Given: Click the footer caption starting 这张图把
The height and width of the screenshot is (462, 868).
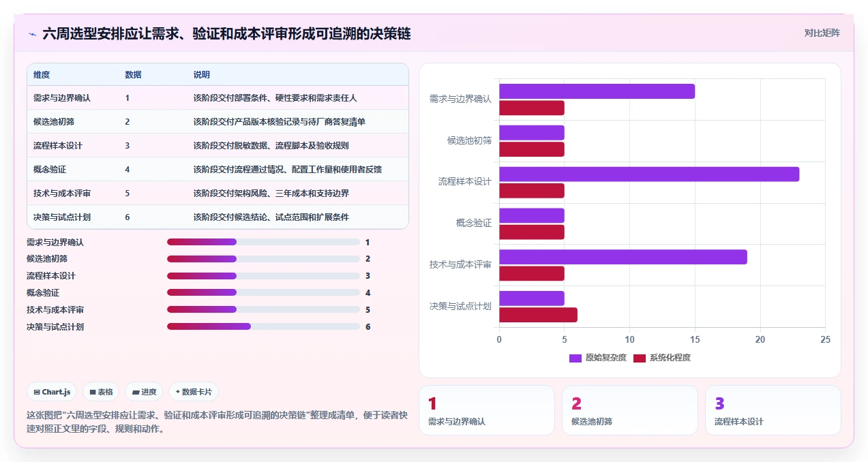Looking at the screenshot, I should click(x=217, y=422).
